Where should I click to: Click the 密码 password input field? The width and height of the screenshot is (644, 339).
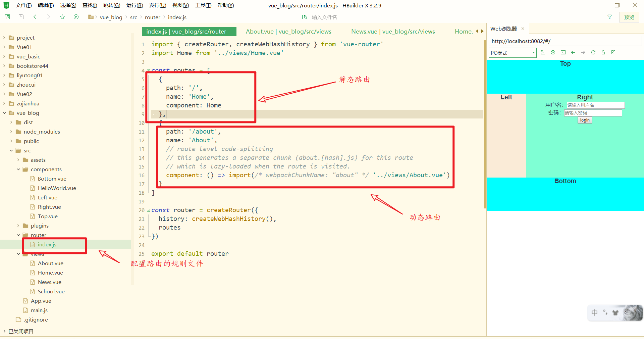pyautogui.click(x=593, y=113)
